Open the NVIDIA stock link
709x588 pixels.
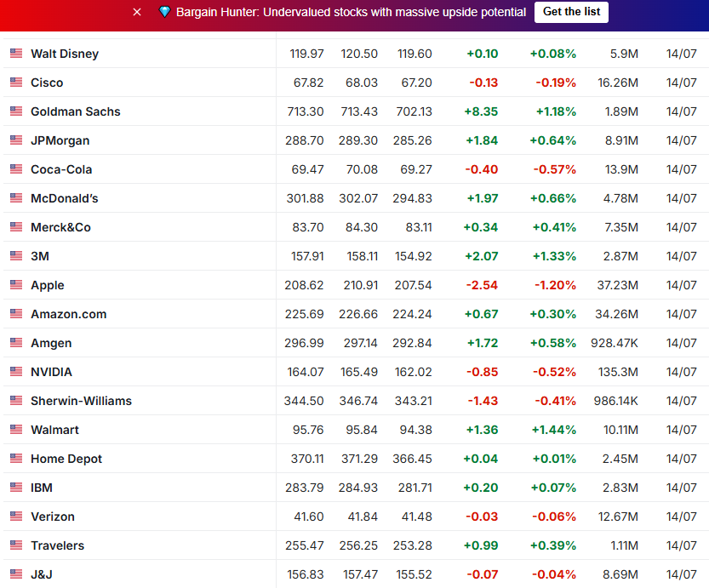click(x=52, y=372)
